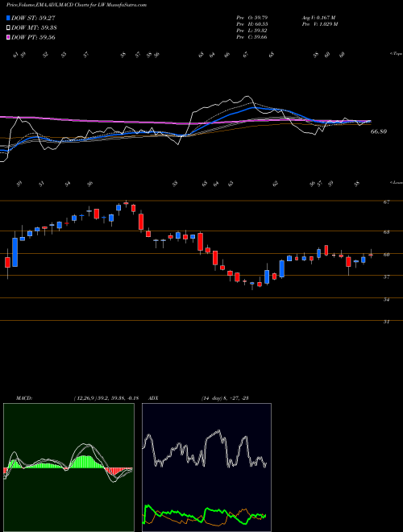
Task: Click the 'Pre O: 59.79' open value
Action: pyautogui.click(x=251, y=17)
